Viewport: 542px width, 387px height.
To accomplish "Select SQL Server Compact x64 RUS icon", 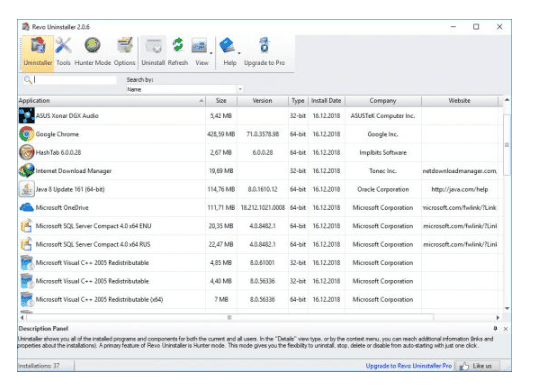I will click(27, 244).
